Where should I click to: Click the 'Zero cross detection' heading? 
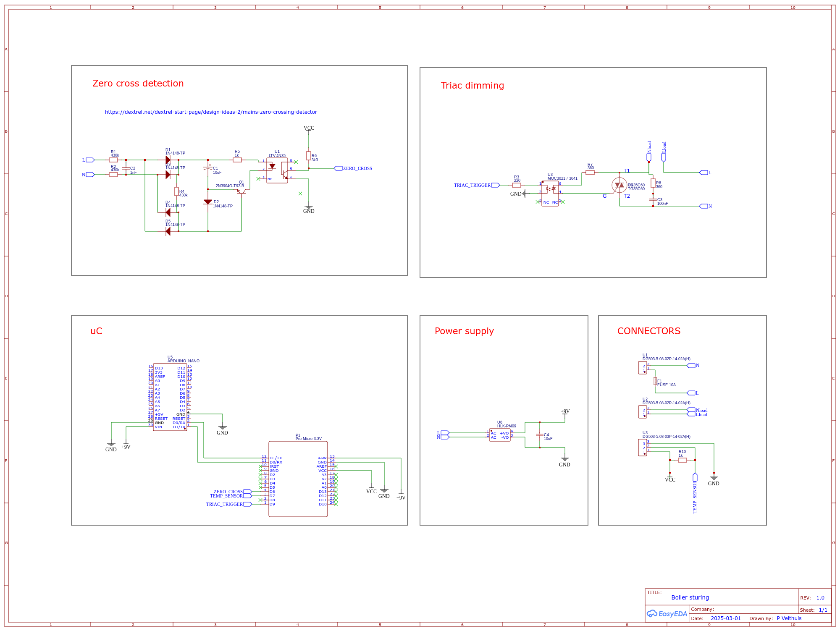coord(138,84)
